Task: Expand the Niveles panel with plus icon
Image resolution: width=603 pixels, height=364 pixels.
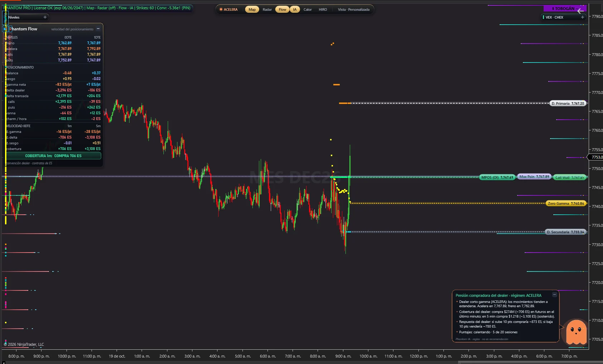Action: point(45,17)
